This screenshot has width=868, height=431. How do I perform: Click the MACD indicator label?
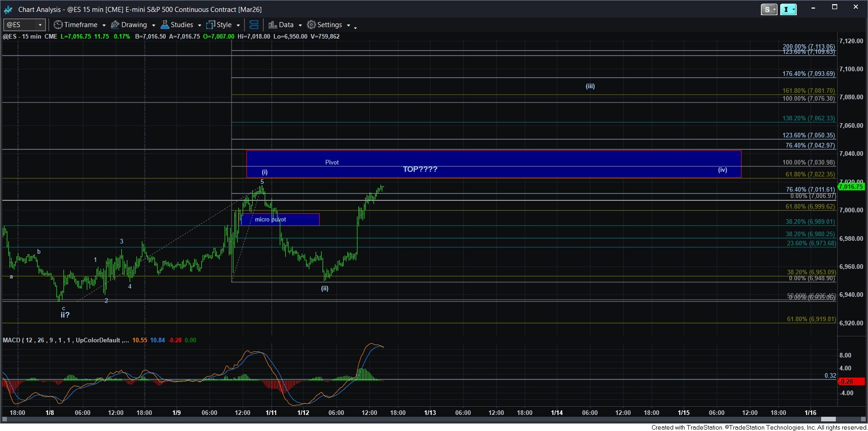tap(12, 340)
